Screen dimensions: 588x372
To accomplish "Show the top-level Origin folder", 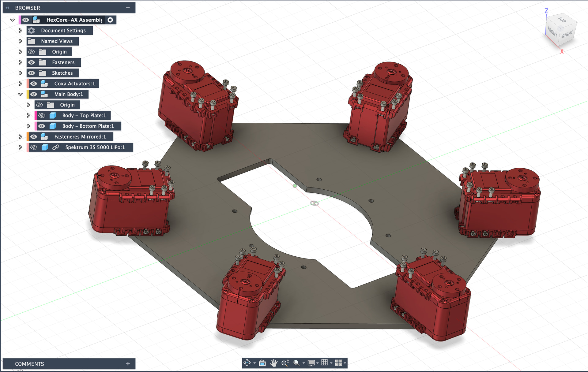I will tap(32, 52).
